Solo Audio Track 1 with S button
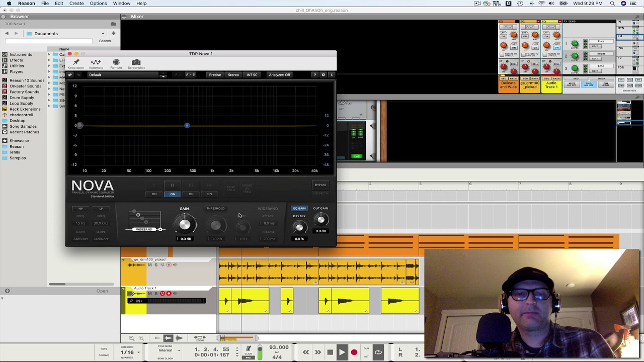This screenshot has height=362, width=644. coord(156,294)
